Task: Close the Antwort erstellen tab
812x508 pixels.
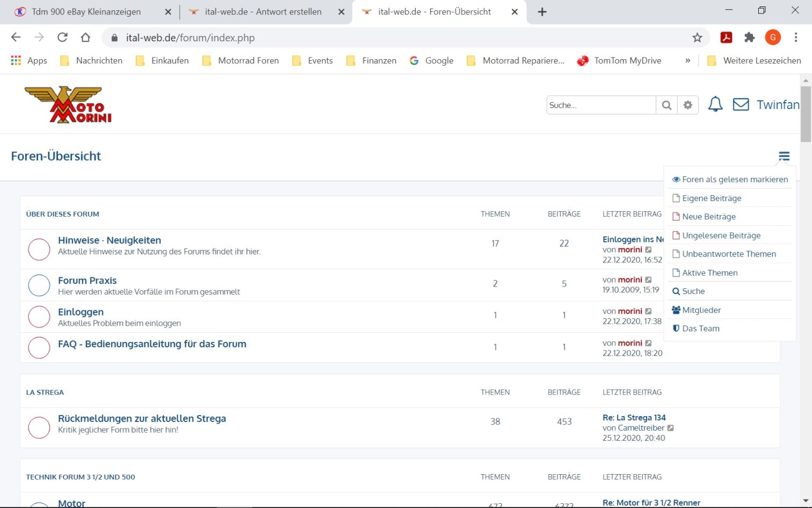Action: click(x=341, y=12)
